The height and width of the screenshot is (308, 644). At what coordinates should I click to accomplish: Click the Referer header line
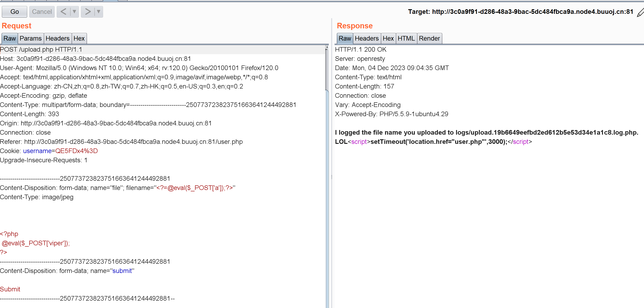point(121,142)
